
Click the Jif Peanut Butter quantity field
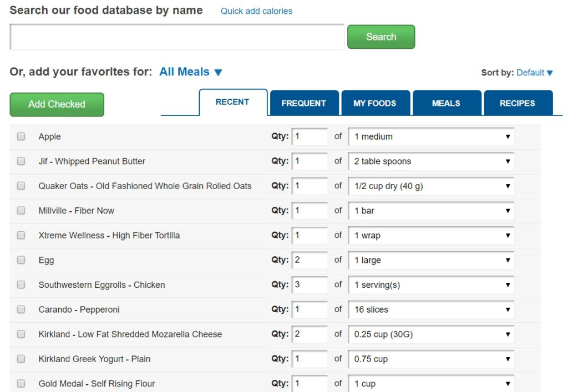click(x=310, y=161)
